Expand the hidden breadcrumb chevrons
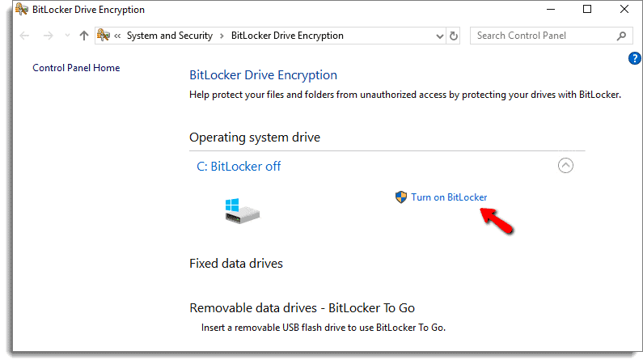This screenshot has width=643, height=364. click(x=117, y=36)
